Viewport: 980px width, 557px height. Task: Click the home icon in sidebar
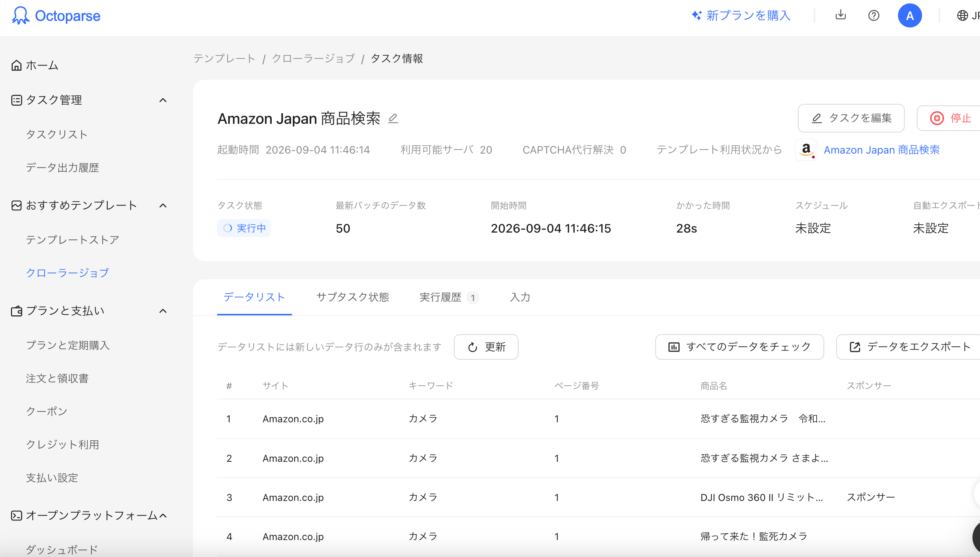(17, 65)
